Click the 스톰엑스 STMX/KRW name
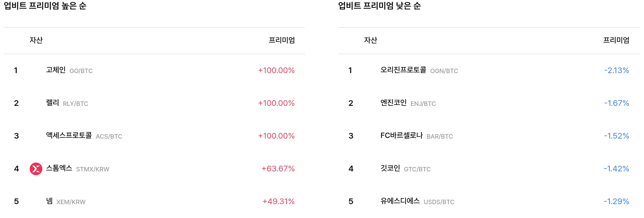The height and width of the screenshot is (218, 644). coord(59,168)
